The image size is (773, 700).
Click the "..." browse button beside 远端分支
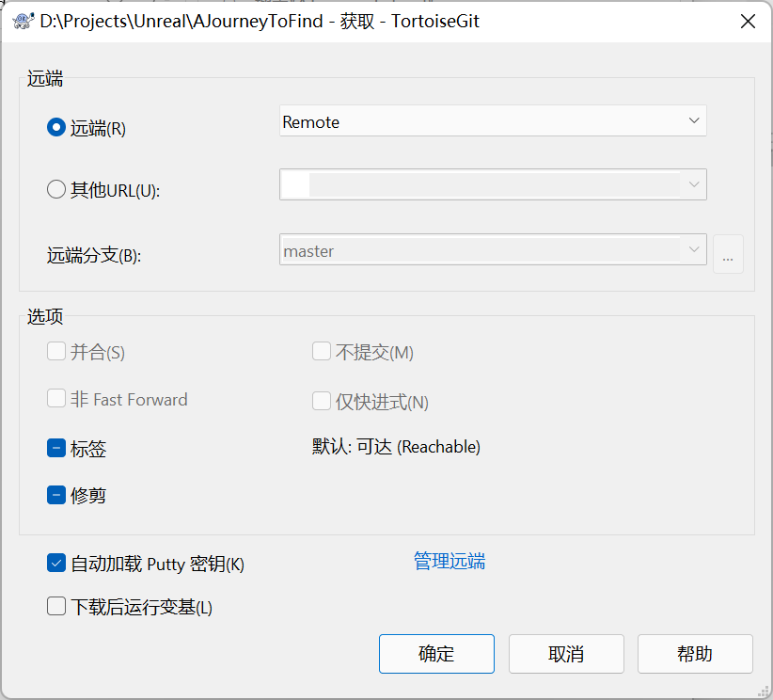tap(728, 254)
